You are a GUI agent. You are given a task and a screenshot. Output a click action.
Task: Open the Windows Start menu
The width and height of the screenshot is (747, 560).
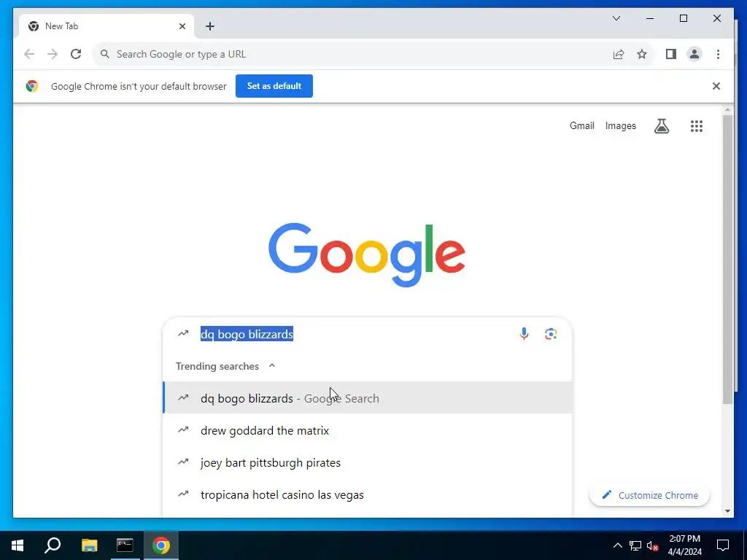[x=18, y=545]
